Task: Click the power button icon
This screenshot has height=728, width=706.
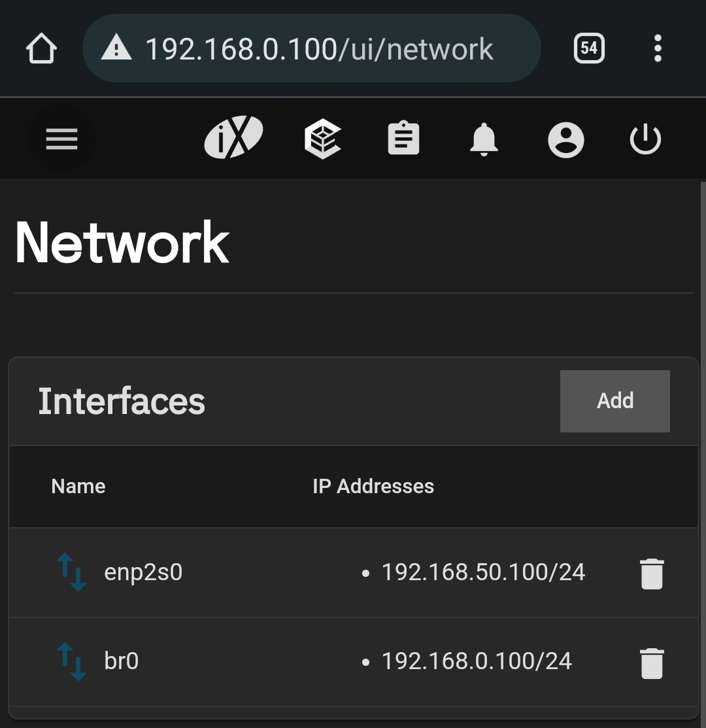Action: (645, 139)
